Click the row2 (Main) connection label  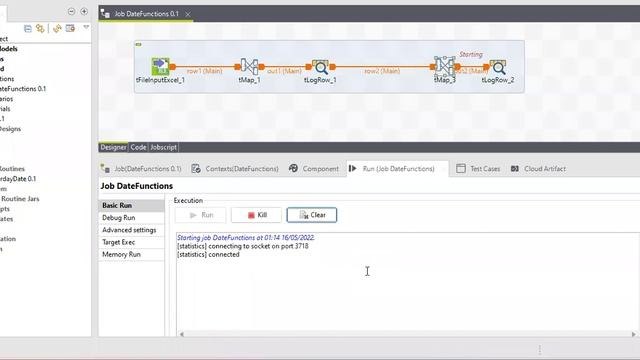[x=382, y=71]
